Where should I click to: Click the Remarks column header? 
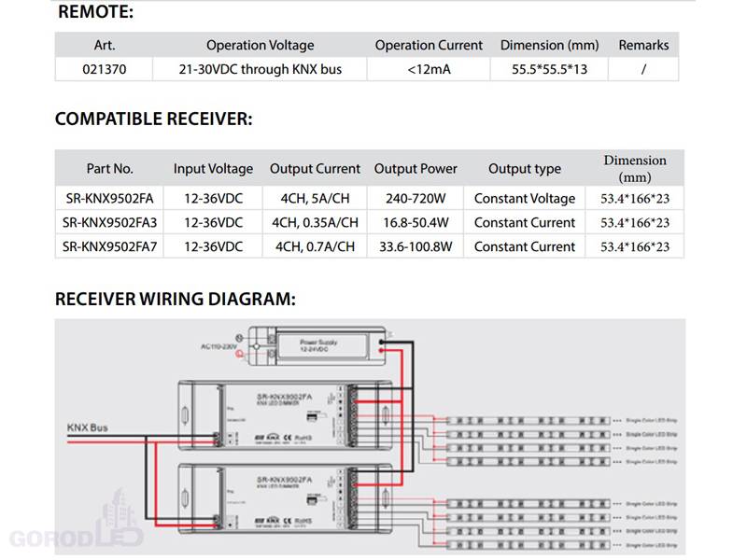coord(643,45)
